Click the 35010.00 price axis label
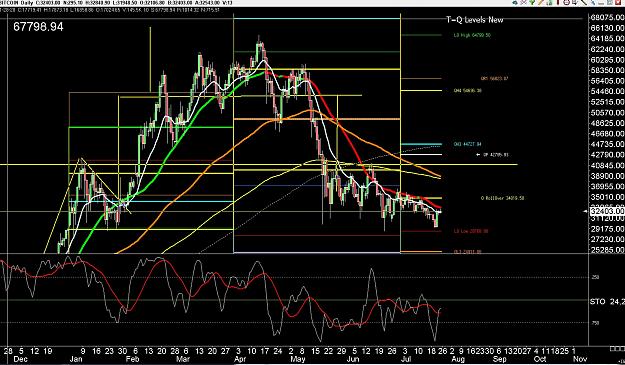The height and width of the screenshot is (365, 625). point(607,197)
